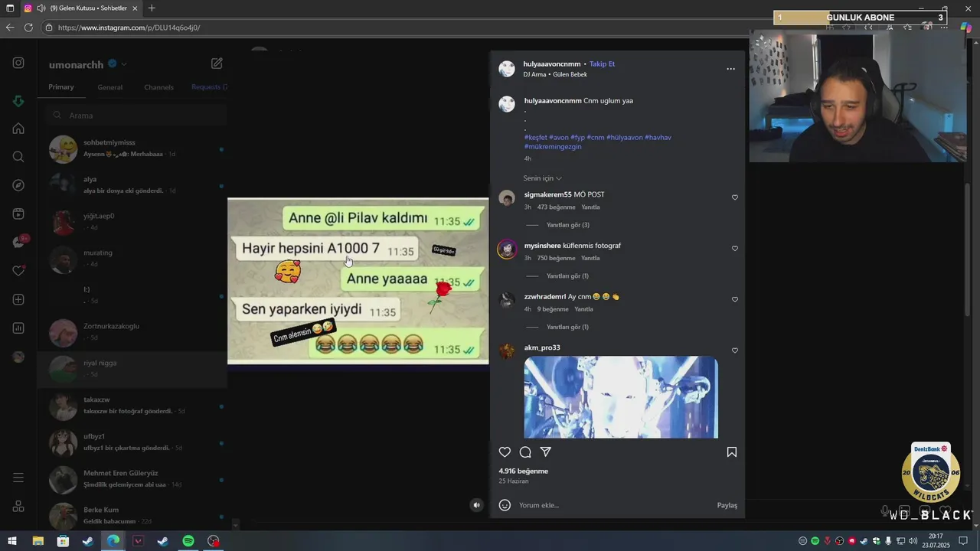Screen dimensions: 980x551
Task: Expand replies under mysinshere's comment
Action: (567, 276)
